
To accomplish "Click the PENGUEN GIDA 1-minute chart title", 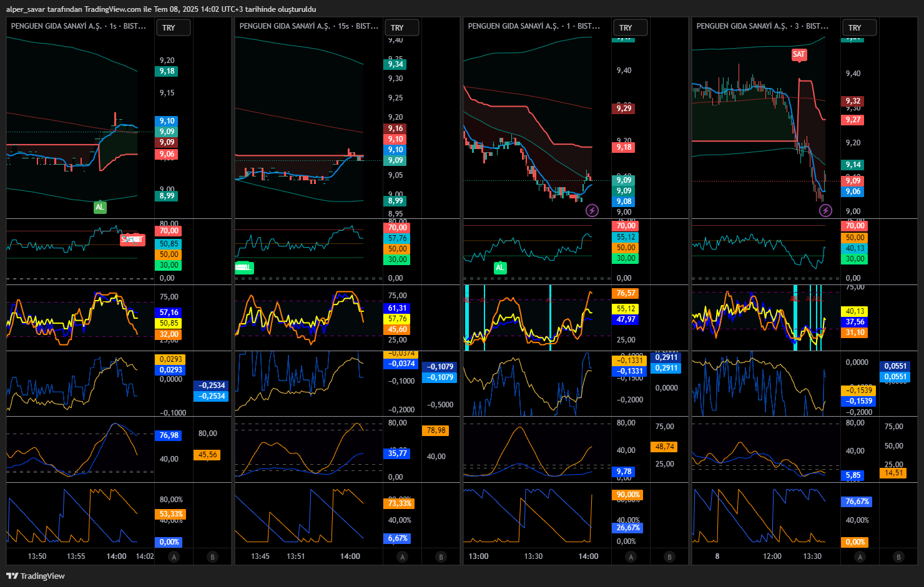I will click(534, 26).
